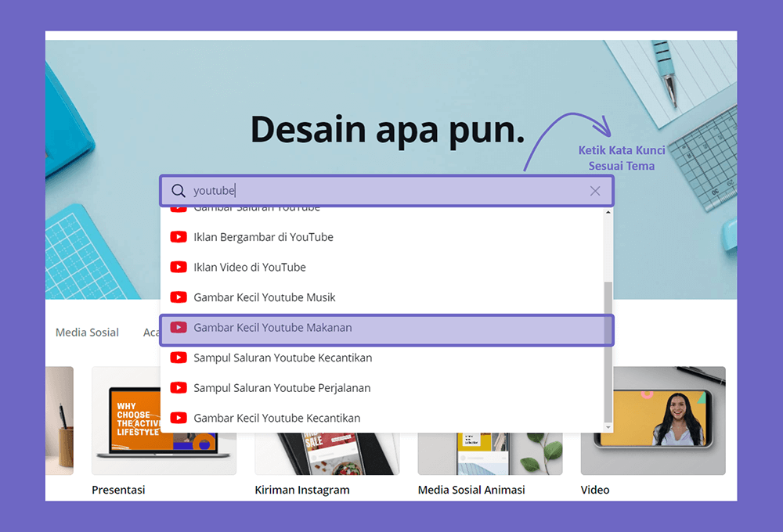
Task: Open the Video phone thumbnail
Action: pos(653,421)
